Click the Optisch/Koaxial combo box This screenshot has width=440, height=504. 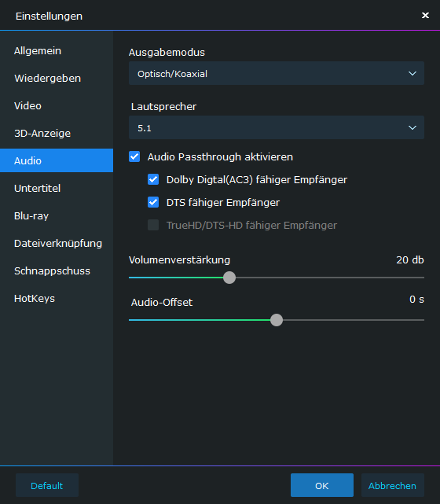pos(277,73)
